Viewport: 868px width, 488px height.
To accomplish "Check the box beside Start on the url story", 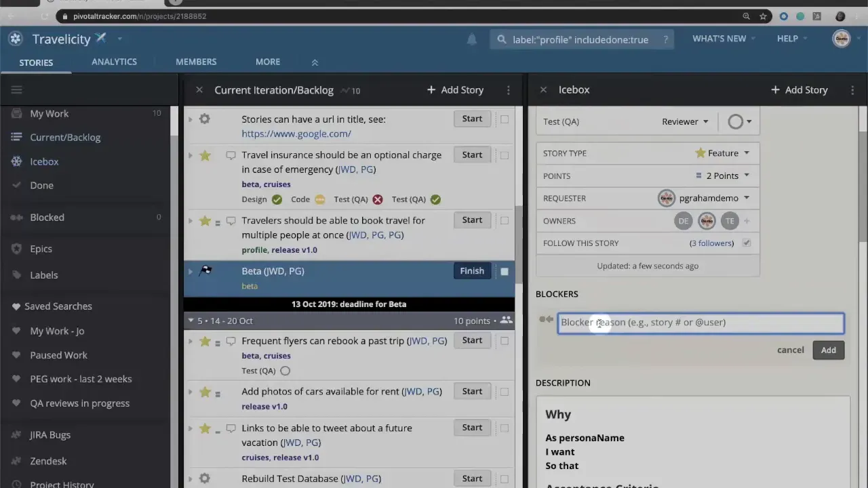I will pos(505,119).
